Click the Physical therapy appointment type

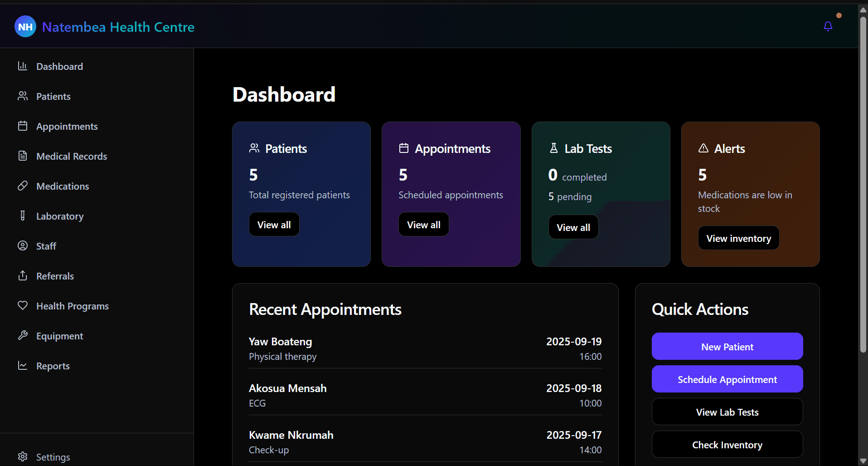283,357
